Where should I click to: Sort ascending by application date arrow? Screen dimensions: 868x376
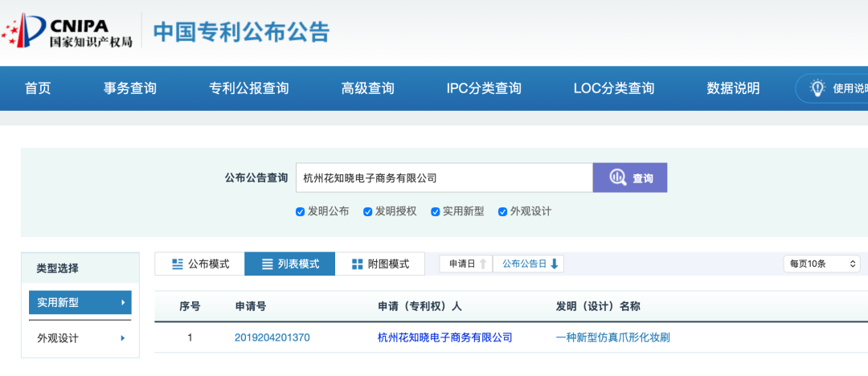[x=483, y=264]
